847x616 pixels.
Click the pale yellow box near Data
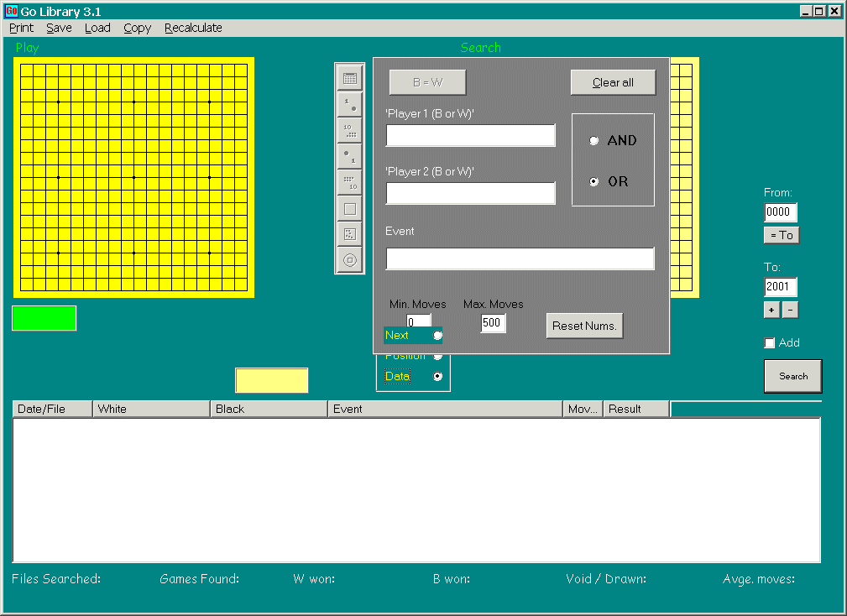tap(272, 381)
